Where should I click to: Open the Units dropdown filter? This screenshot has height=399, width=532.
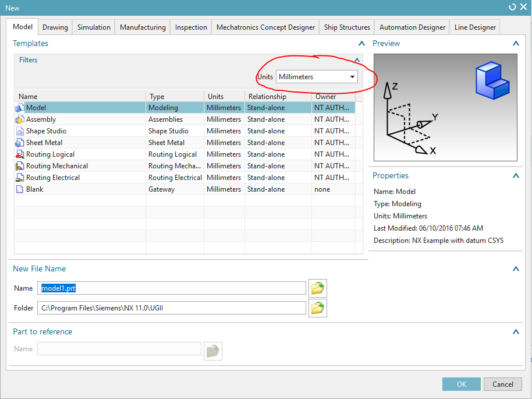coord(317,77)
